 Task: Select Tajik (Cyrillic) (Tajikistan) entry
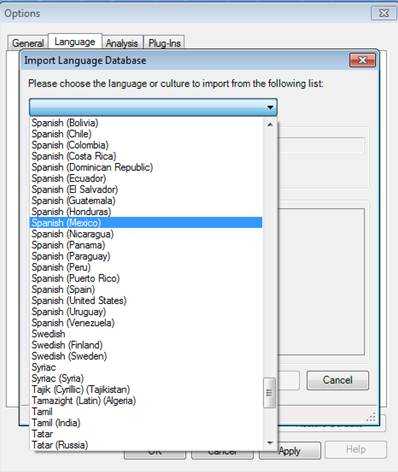click(146, 389)
